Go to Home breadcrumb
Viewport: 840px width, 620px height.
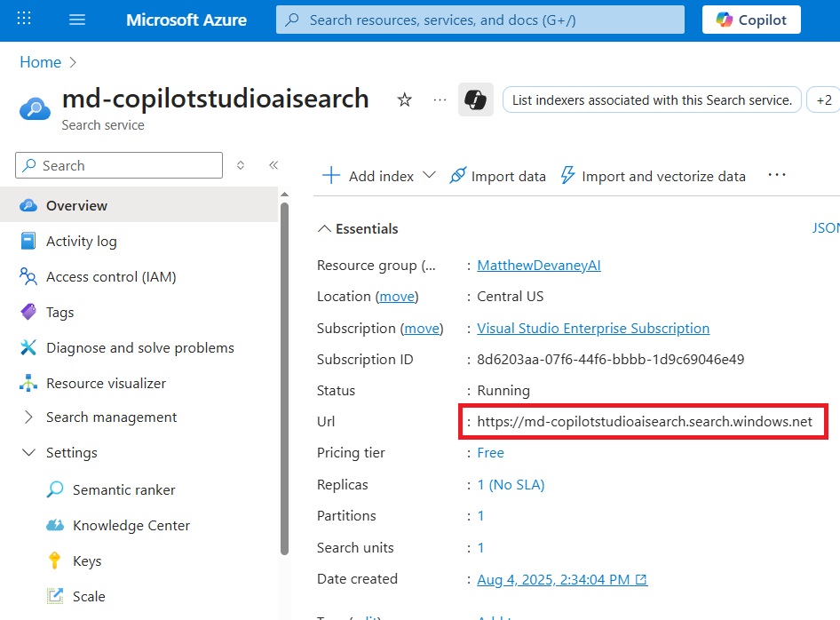(41, 62)
